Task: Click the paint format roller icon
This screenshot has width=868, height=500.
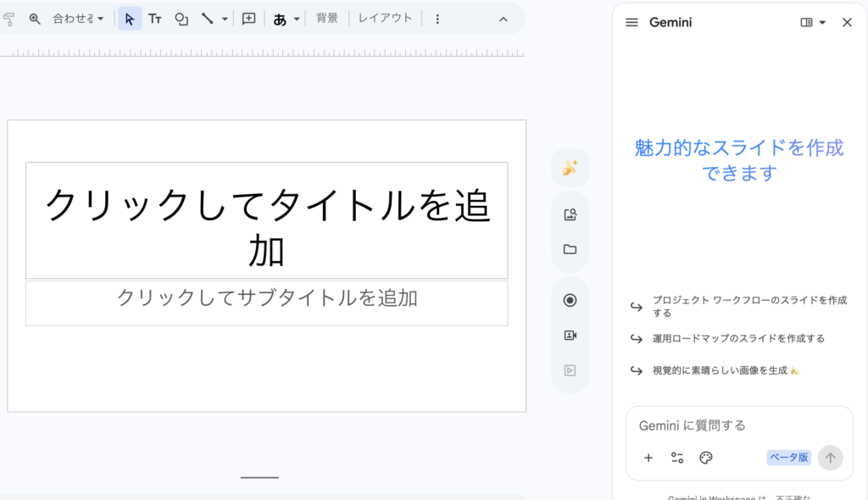Action: pos(9,19)
